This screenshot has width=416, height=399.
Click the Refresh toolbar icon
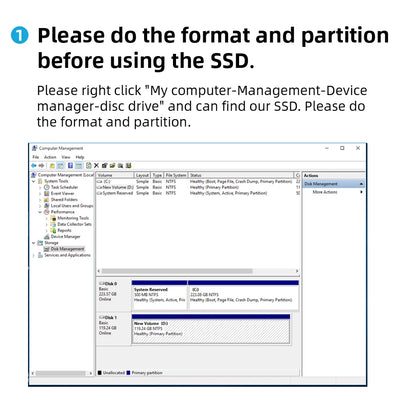(x=89, y=165)
